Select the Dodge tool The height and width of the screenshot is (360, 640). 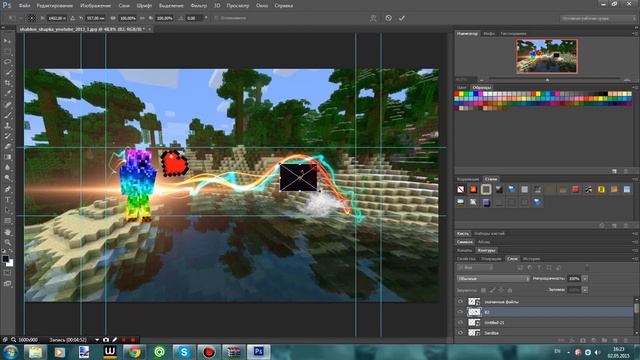click(7, 178)
